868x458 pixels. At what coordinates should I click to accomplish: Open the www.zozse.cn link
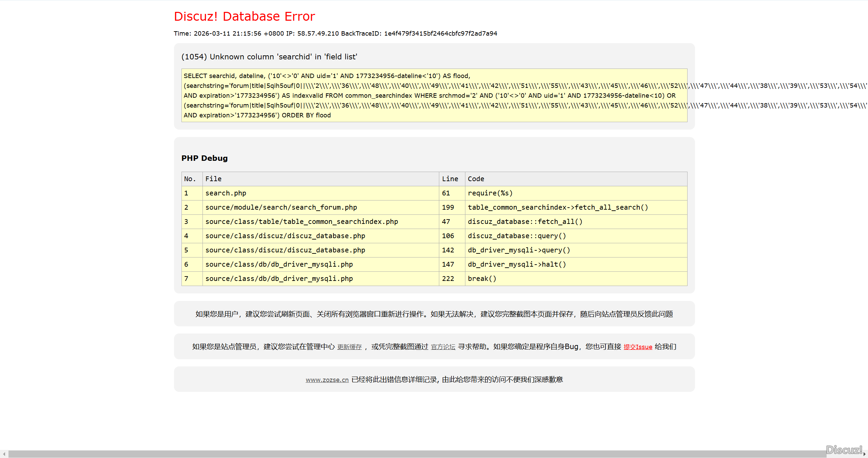click(327, 380)
